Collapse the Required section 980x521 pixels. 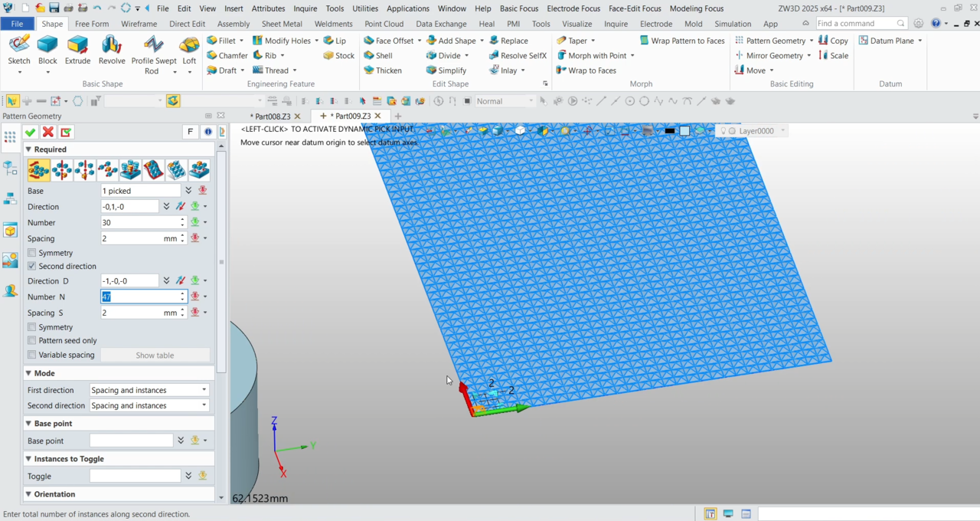click(28, 149)
